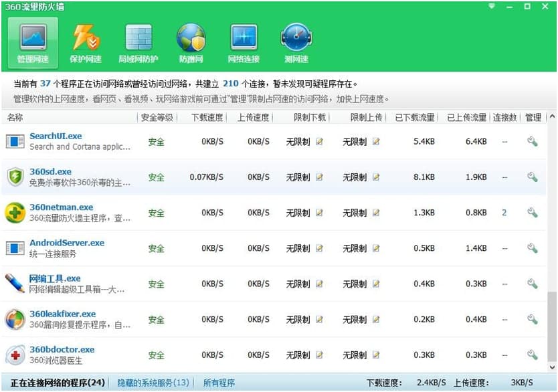Click the 网络连接 monitor icon

pos(244,43)
